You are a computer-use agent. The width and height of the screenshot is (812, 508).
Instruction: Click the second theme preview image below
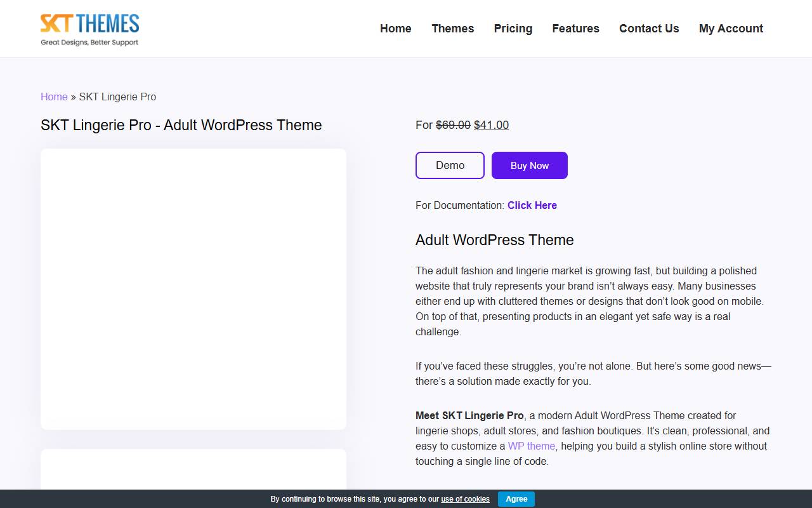(193, 469)
